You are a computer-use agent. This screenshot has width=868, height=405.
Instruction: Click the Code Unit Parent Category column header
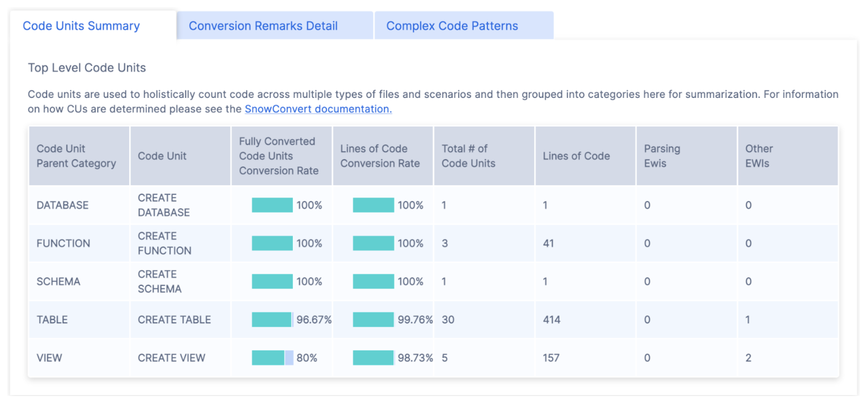point(76,156)
